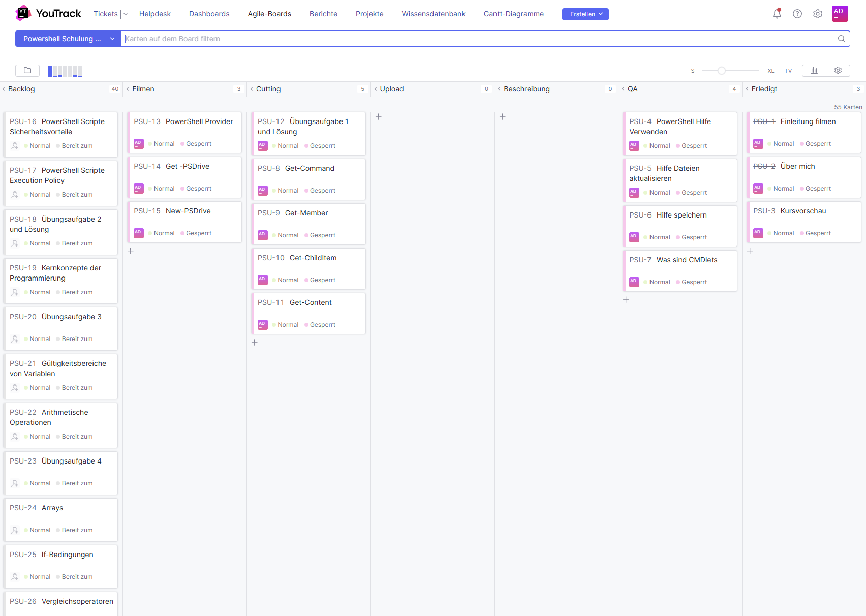Collapse the Beschreibung column
Screen dimensions: 866x616
tap(500, 89)
